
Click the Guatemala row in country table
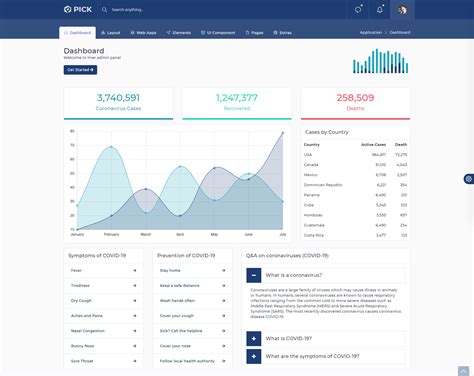pyautogui.click(x=355, y=225)
